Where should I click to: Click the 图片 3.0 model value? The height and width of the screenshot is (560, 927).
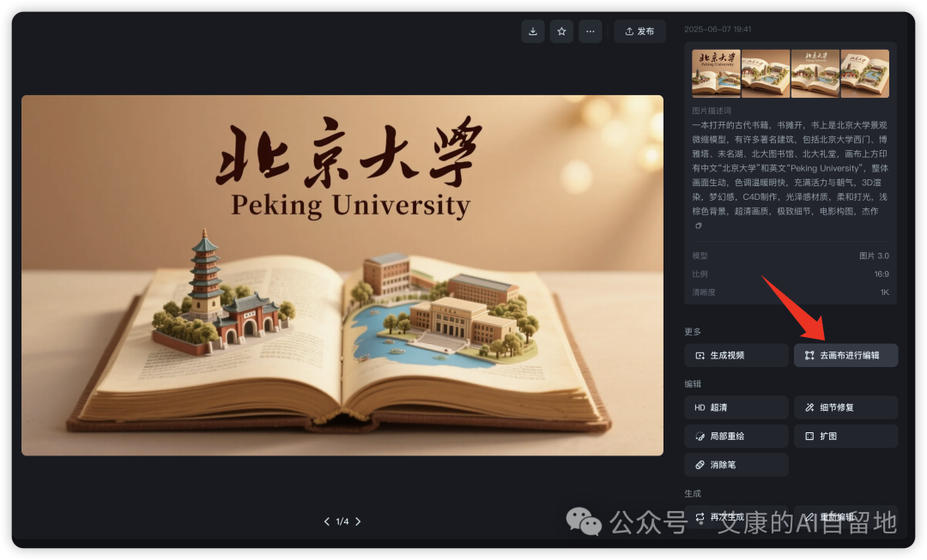click(875, 256)
